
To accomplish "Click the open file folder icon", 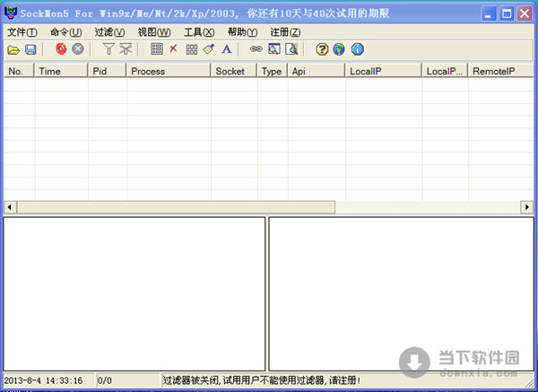I will (13, 49).
